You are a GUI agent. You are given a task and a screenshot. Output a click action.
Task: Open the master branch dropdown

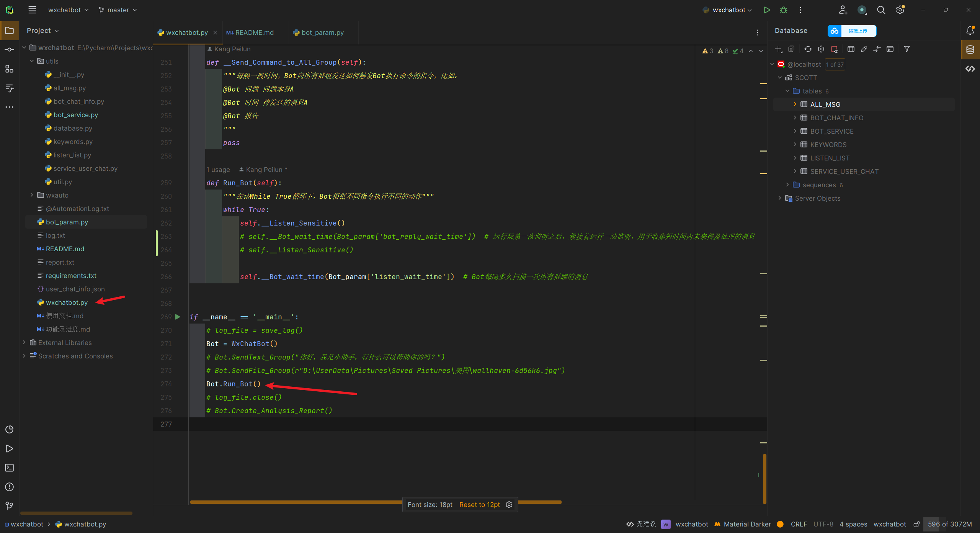coord(118,10)
